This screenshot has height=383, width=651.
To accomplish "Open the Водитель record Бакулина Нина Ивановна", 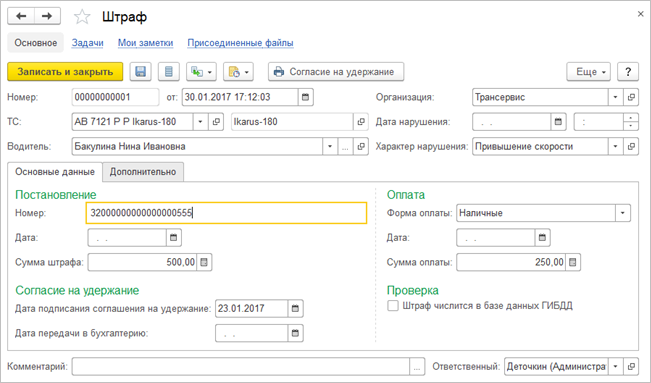I will (361, 146).
